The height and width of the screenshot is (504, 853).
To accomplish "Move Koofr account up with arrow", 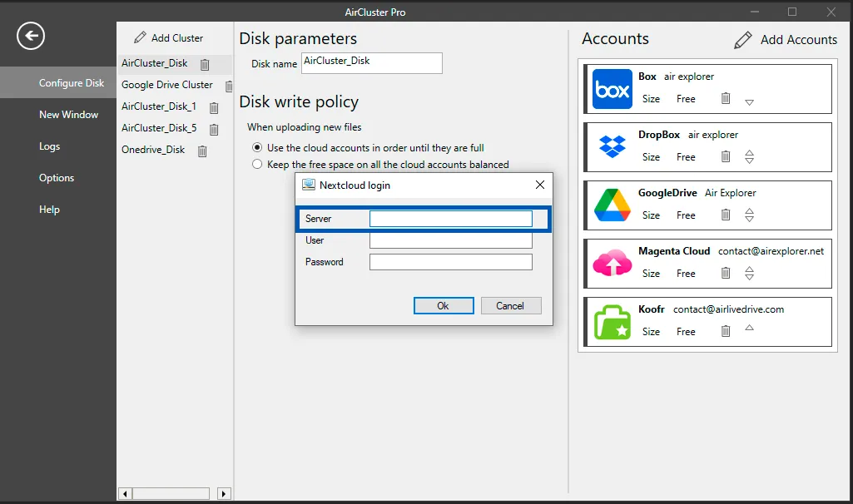I will pyautogui.click(x=749, y=328).
